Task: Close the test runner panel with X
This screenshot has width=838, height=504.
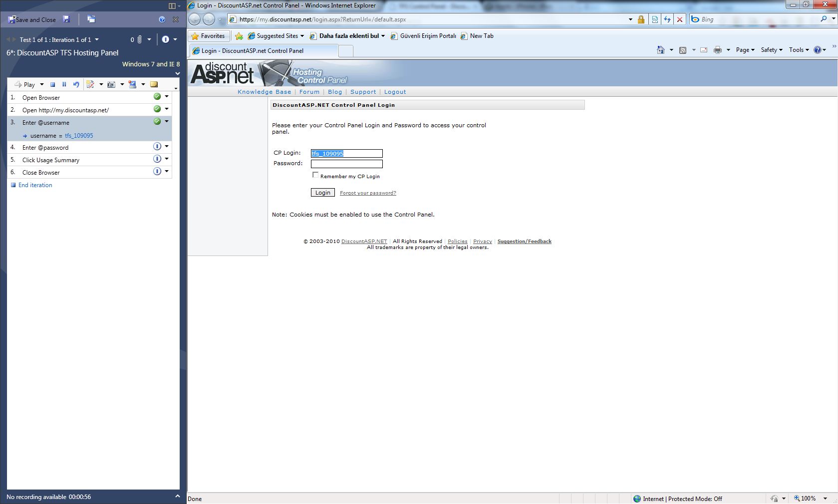Action: click(x=176, y=19)
